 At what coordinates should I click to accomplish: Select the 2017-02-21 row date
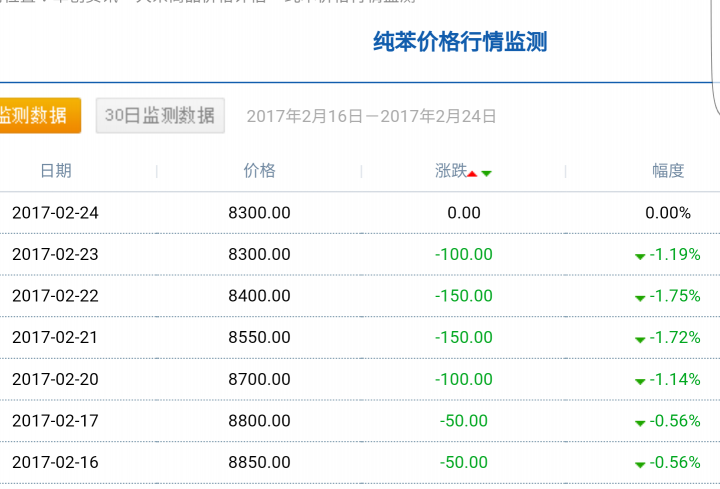(x=55, y=337)
